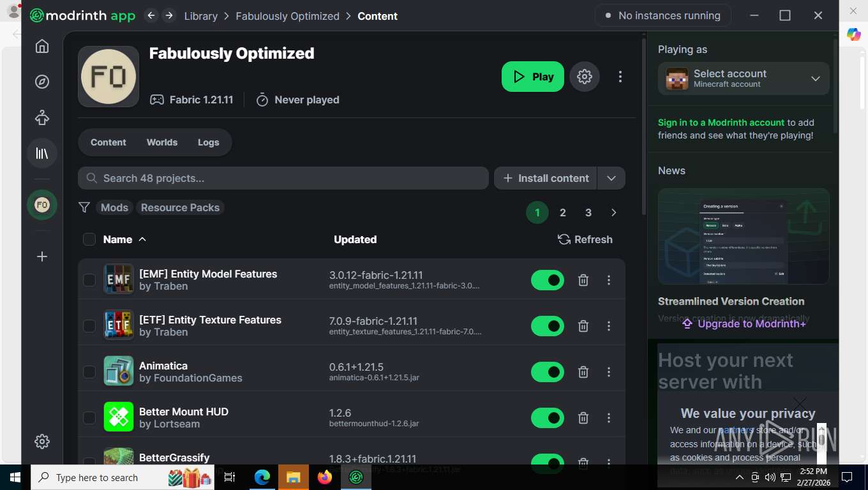The width and height of the screenshot is (868, 490).
Task: Click the EMF mod icon
Action: pos(119,279)
